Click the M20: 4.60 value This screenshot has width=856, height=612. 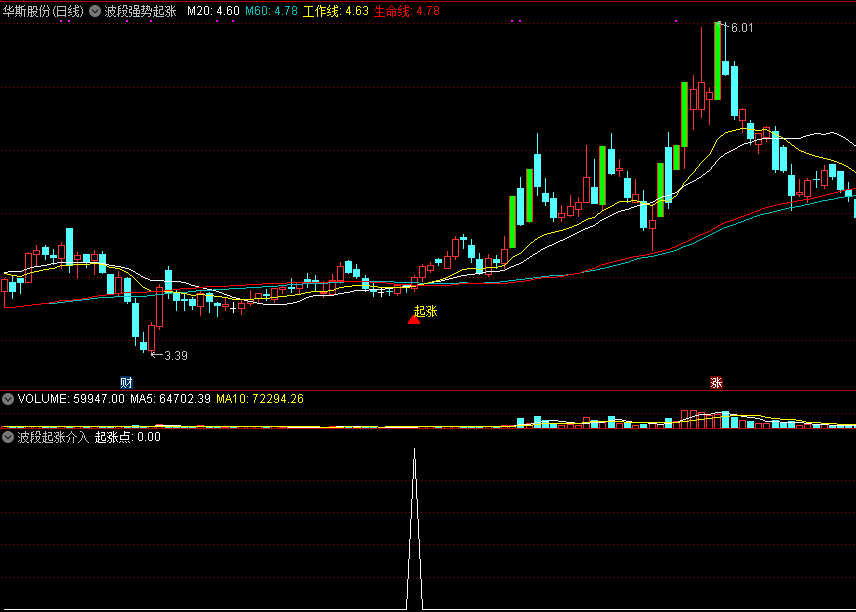pos(213,11)
